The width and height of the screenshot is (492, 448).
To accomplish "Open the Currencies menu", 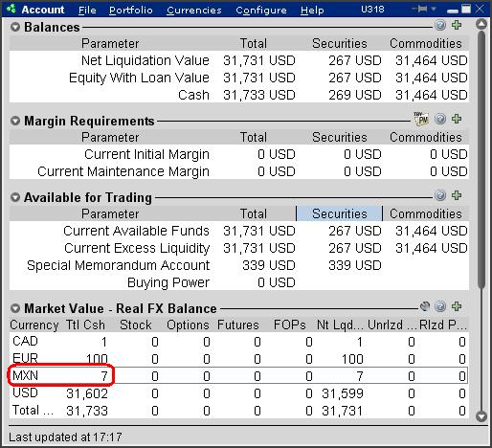I will (x=194, y=11).
